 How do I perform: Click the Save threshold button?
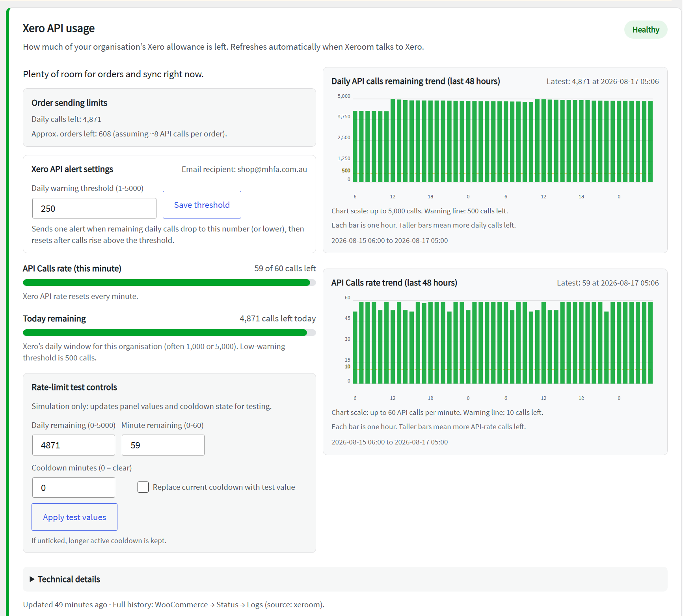(202, 205)
